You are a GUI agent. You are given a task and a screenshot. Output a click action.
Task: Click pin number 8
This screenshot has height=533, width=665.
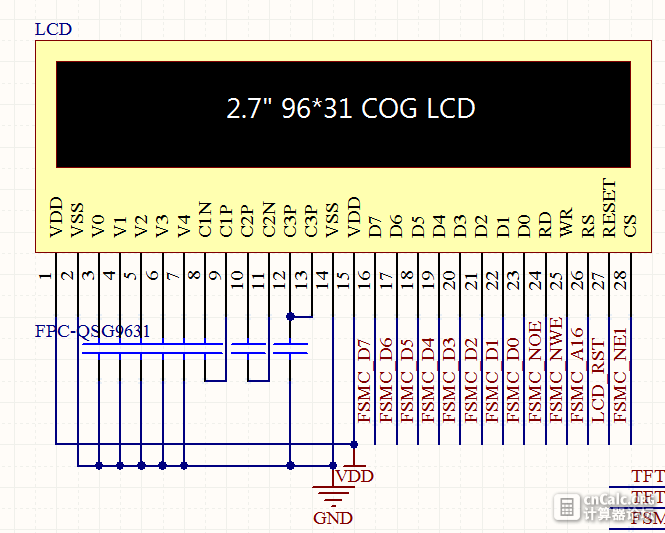(194, 275)
